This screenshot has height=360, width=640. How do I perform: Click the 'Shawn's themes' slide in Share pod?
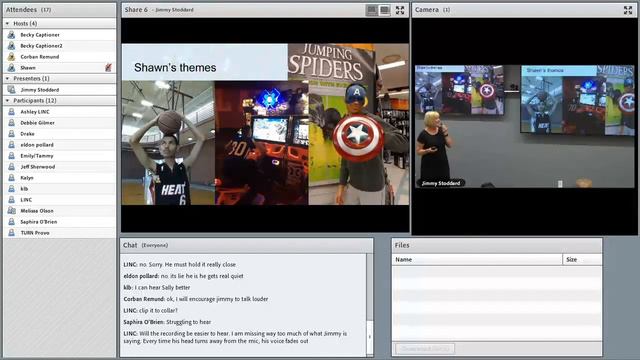pos(265,124)
